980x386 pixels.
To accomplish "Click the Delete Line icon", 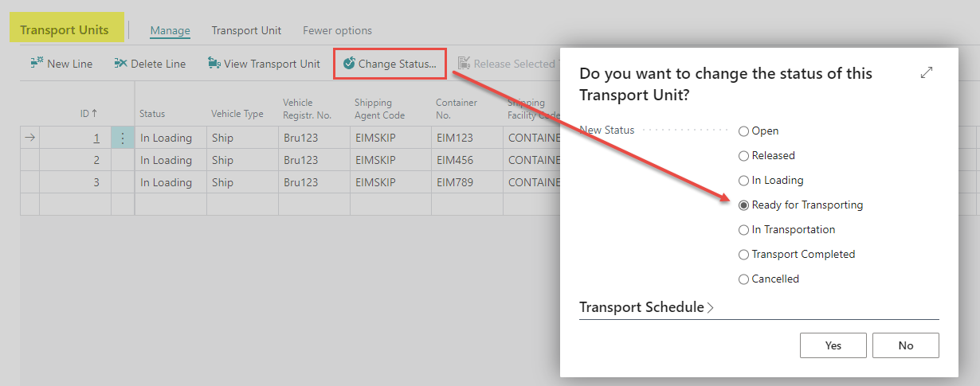I will click(121, 64).
